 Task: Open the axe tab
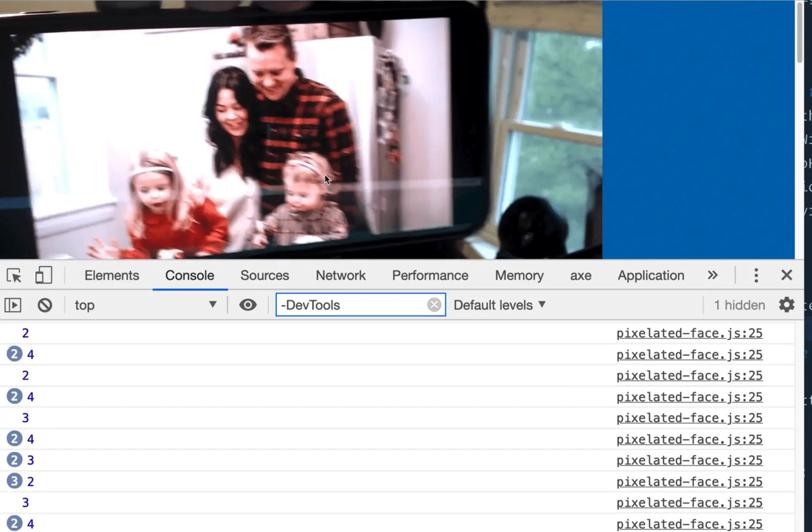581,275
